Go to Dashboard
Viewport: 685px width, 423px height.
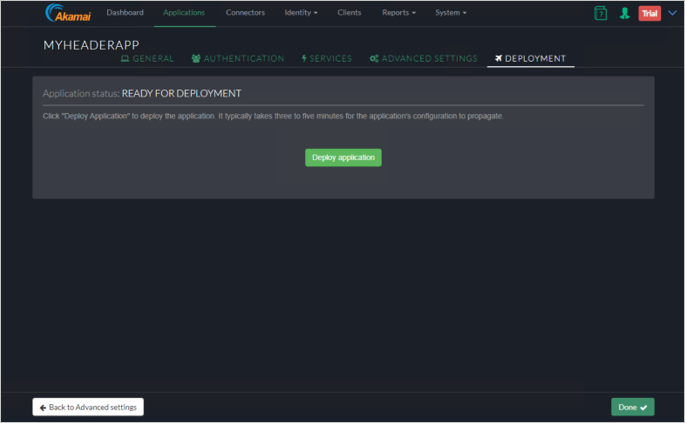click(x=125, y=13)
